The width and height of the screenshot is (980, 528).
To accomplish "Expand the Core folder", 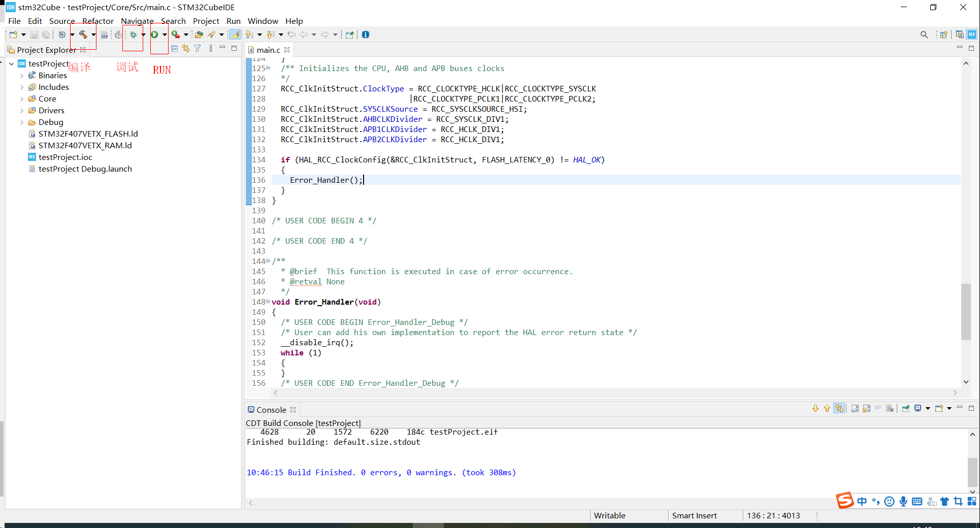I will (x=22, y=98).
